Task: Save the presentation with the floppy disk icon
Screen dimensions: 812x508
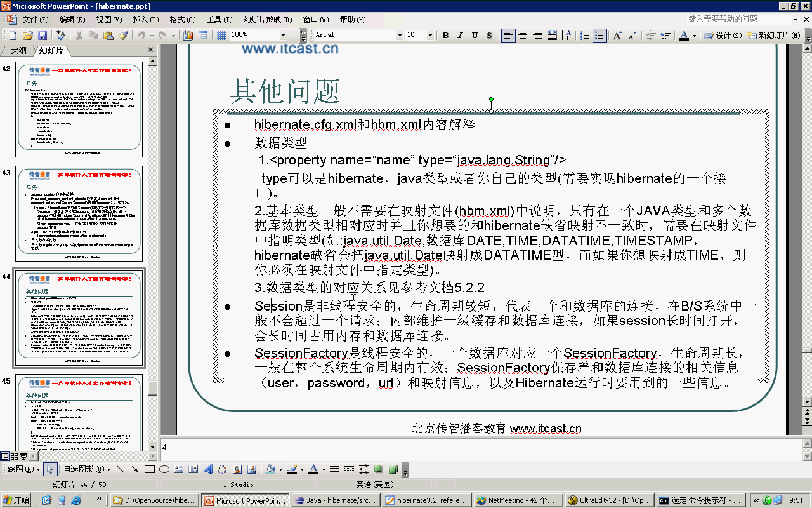Action: [x=43, y=36]
